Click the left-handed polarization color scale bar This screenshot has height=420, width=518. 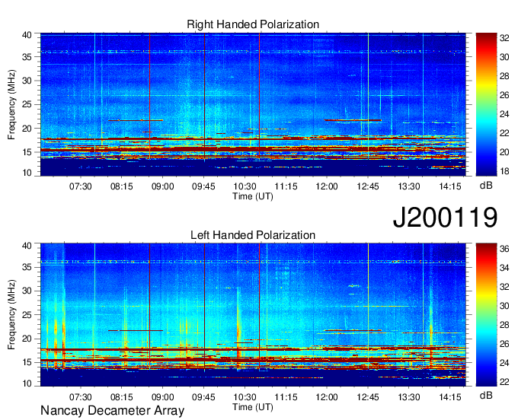486,315
